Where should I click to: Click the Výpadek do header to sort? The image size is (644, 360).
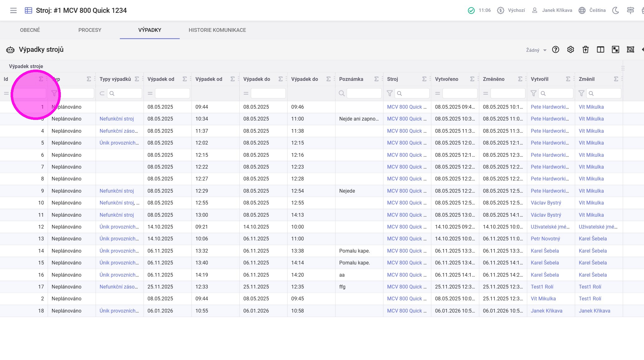click(256, 79)
